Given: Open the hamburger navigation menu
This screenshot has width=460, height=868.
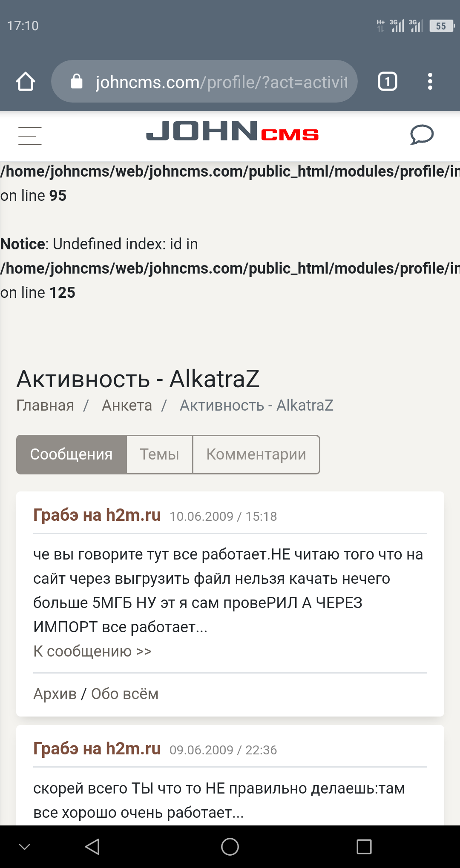Looking at the screenshot, I should click(x=30, y=136).
